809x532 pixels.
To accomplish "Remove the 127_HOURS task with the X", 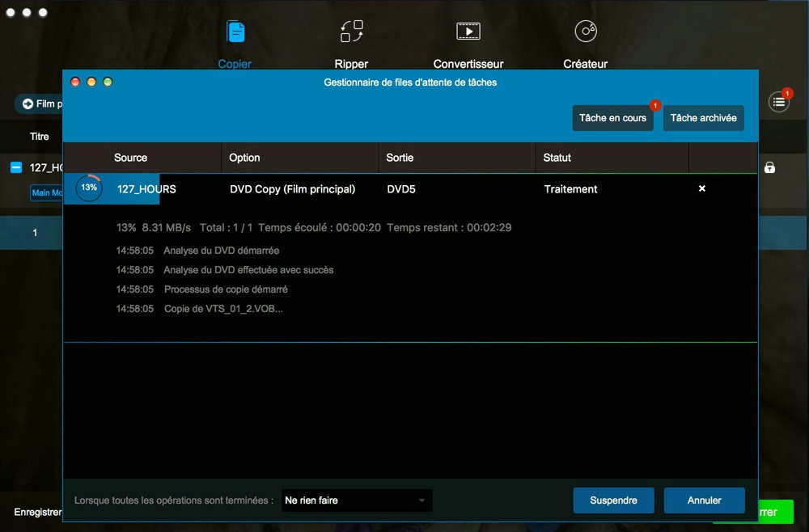I will 701,188.
